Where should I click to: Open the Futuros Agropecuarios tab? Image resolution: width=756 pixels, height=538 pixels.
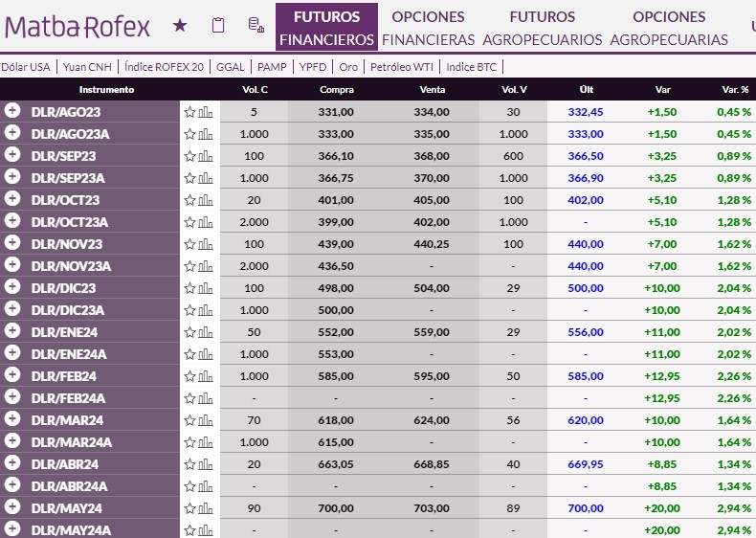point(542,28)
